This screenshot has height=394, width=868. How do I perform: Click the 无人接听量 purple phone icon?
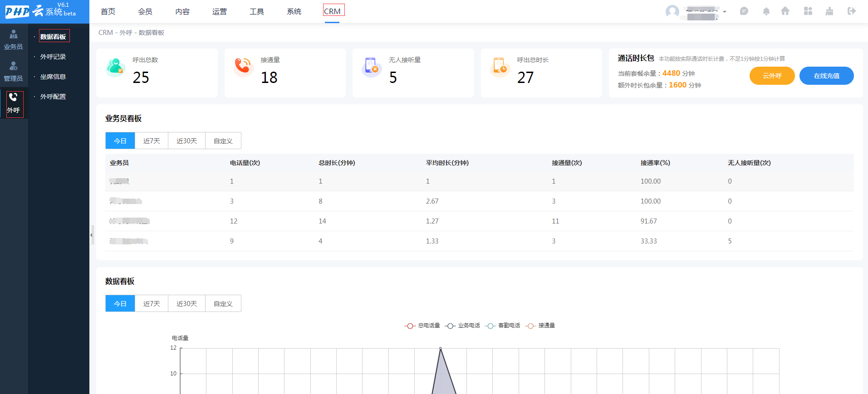pyautogui.click(x=371, y=67)
